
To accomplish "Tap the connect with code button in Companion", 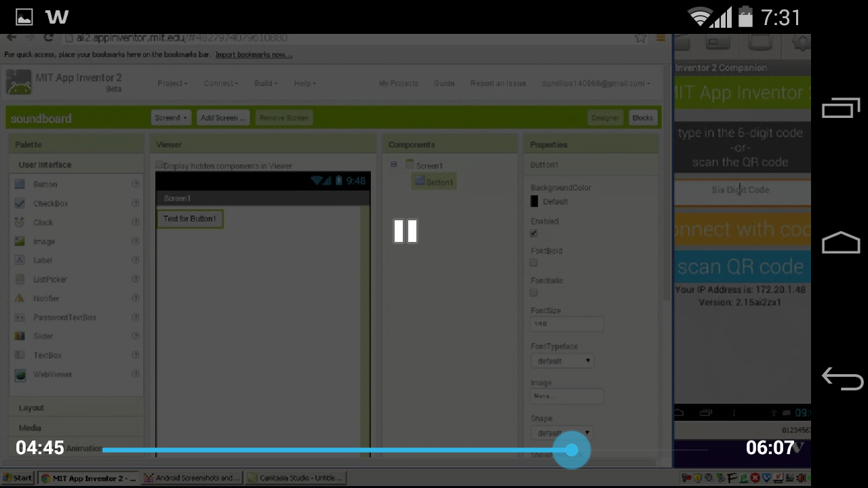I will pyautogui.click(x=742, y=229).
